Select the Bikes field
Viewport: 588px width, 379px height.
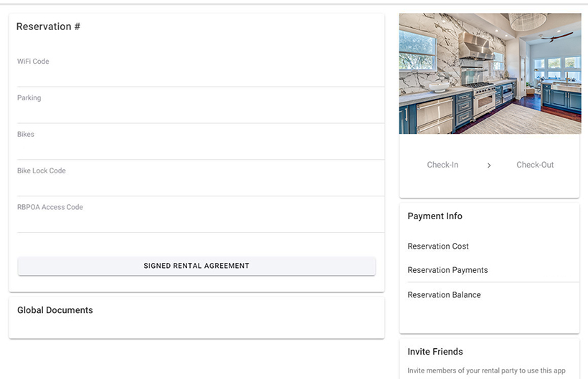201,142
